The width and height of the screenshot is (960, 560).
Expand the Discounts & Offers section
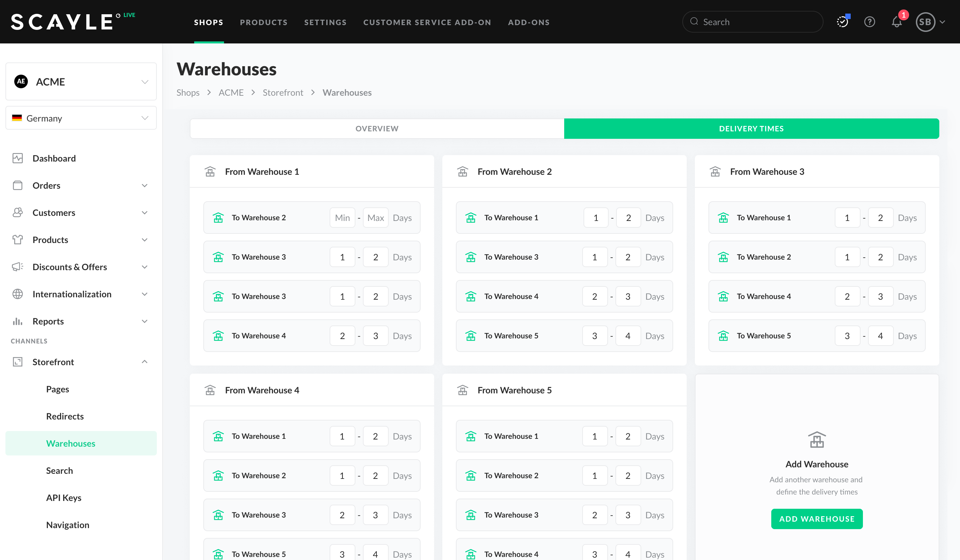click(x=144, y=267)
